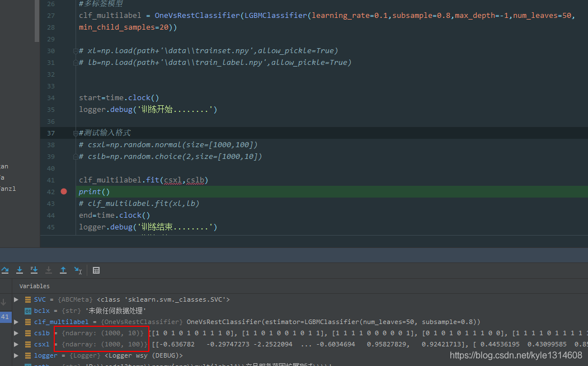Click the learning_rate=0.1 parameter text
This screenshot has height=366, width=588.
pos(350,15)
